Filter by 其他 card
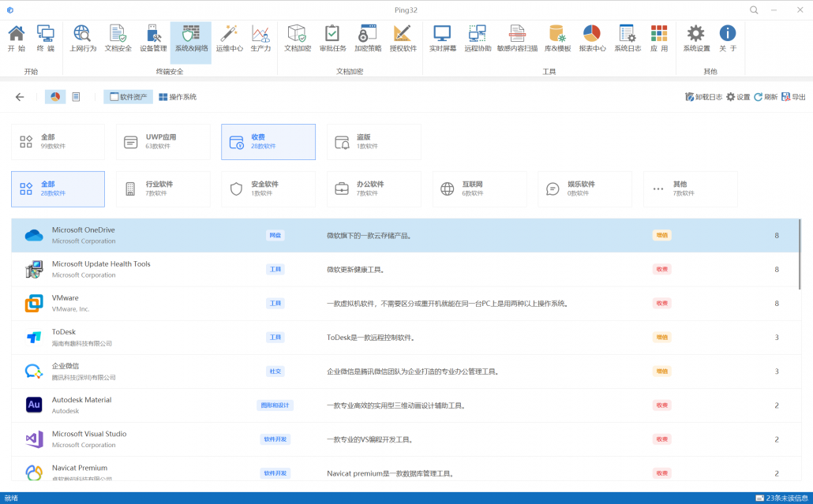Image resolution: width=813 pixels, height=504 pixels. click(x=691, y=189)
